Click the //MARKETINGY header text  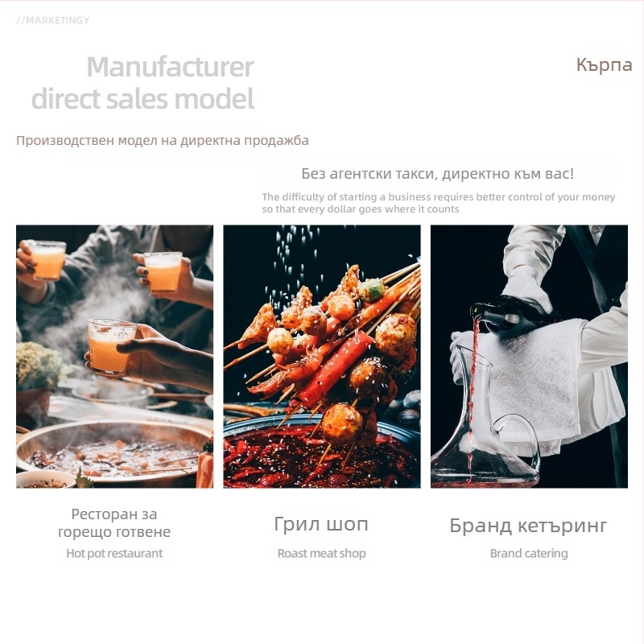pos(53,20)
